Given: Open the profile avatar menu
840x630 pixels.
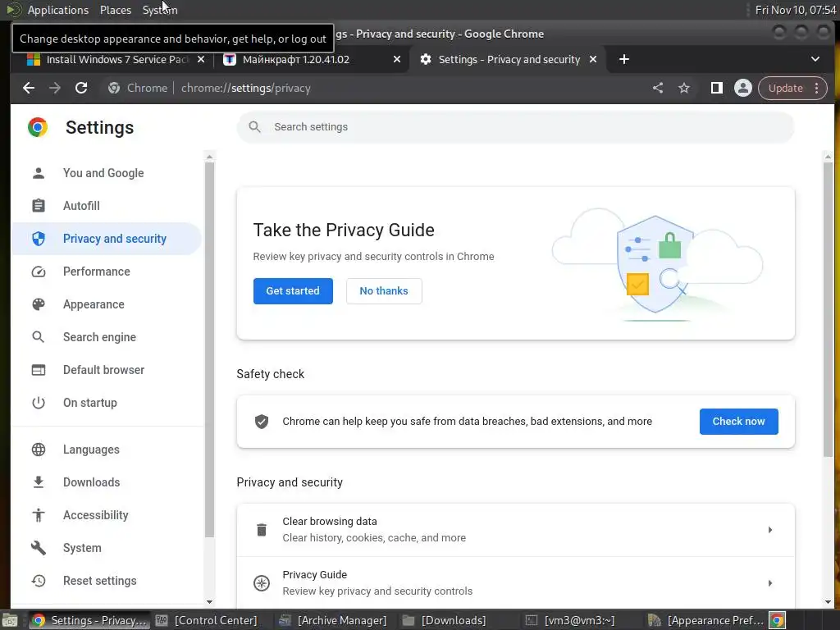Looking at the screenshot, I should (743, 88).
